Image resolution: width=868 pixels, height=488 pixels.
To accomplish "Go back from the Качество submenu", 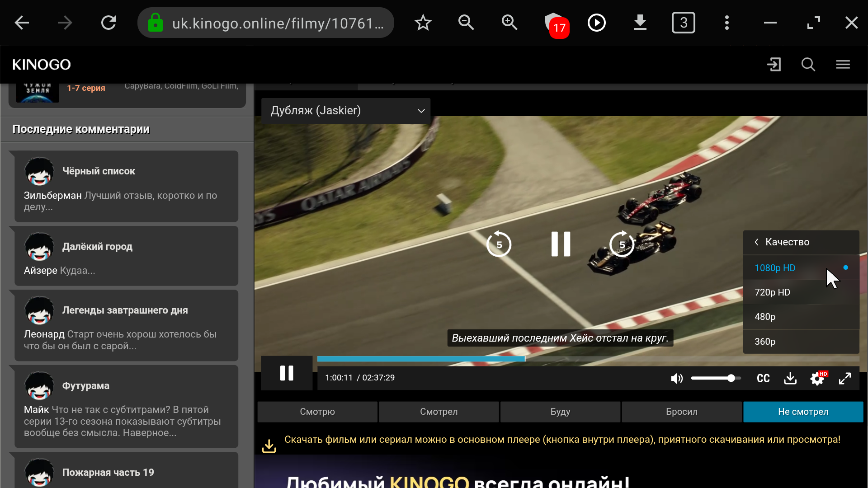I will [757, 242].
